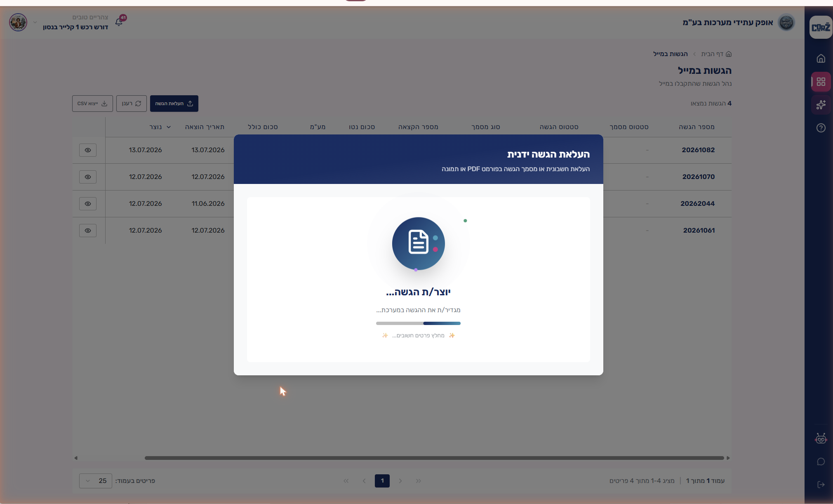833x504 pixels.
Task: View submission 20261070 via eye icon
Action: tap(88, 177)
